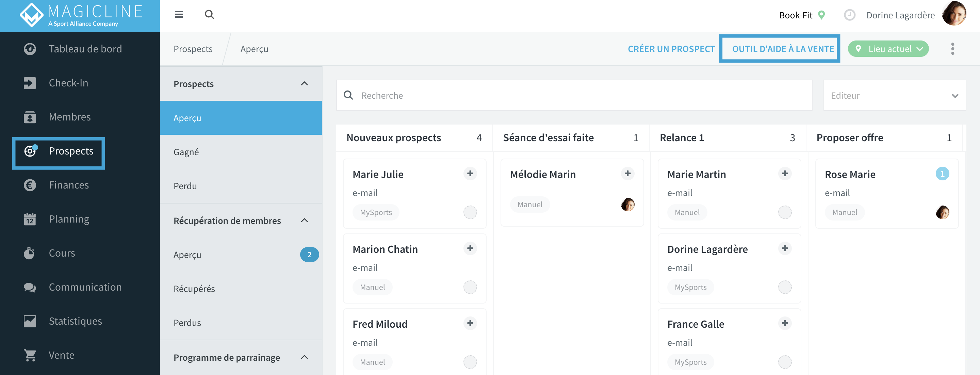The width and height of the screenshot is (980, 375).
Task: Click CRÉER UN PROSPECT button
Action: click(671, 49)
